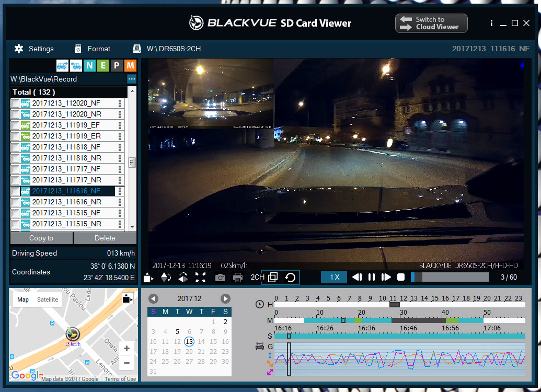Tick the checkbox for 20171213_111818_NF
Image resolution: width=541 pixels, height=392 pixels.
point(15,147)
